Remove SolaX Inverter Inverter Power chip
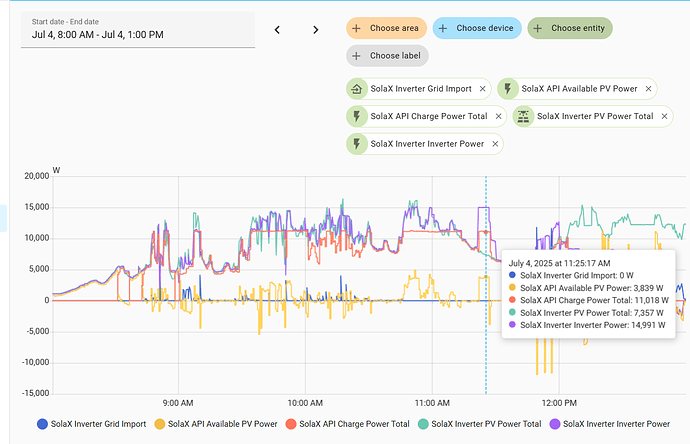 (495, 144)
